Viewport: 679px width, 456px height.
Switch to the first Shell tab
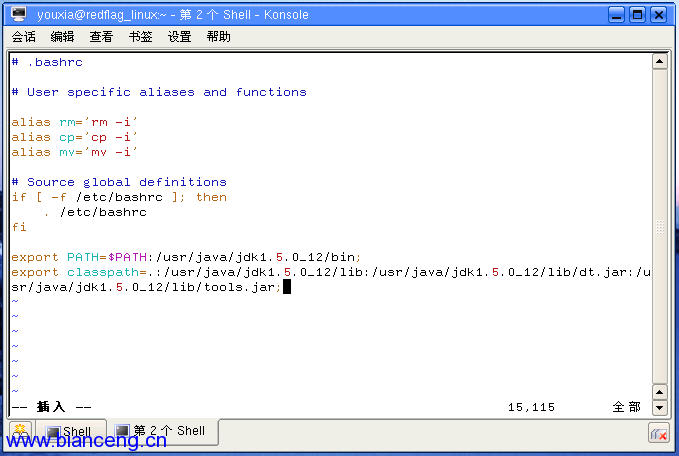tap(71, 431)
